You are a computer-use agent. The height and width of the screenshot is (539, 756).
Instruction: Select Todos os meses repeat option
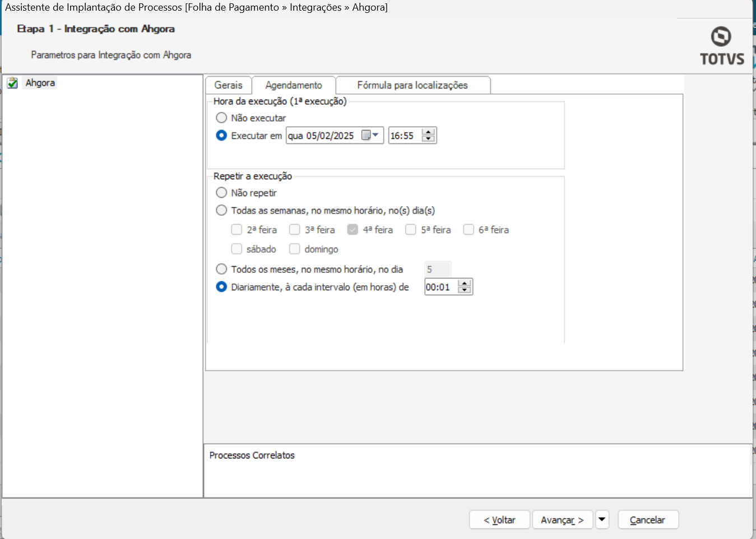(x=221, y=269)
